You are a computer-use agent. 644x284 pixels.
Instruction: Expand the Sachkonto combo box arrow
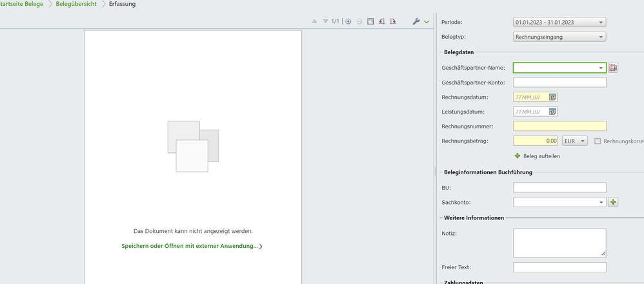coord(601,202)
